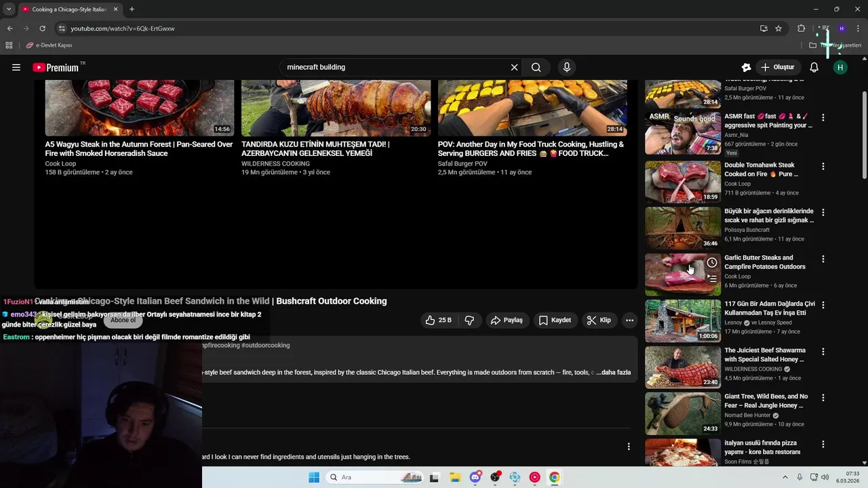Click the dislike thumbs-down button
This screenshot has height=488, width=868.
[x=469, y=320]
